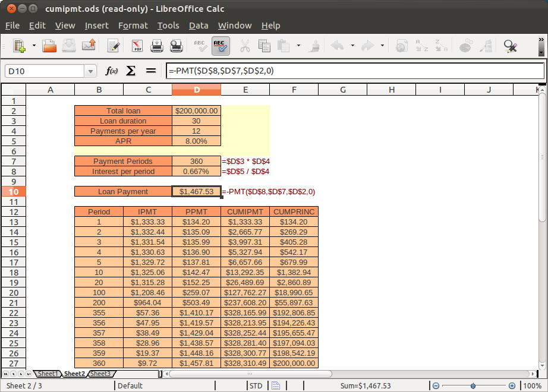
Task: Run Spelling check icon
Action: [201, 46]
